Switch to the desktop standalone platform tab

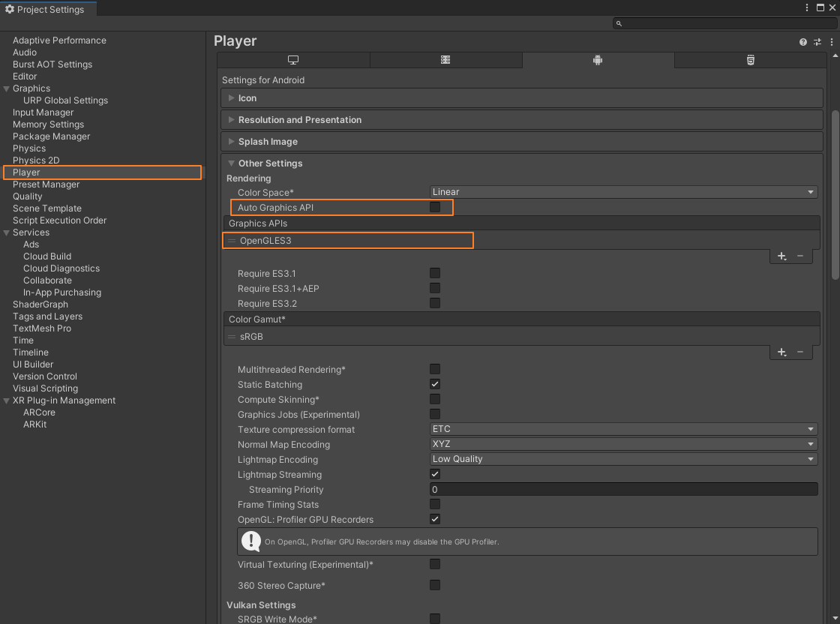coord(293,60)
